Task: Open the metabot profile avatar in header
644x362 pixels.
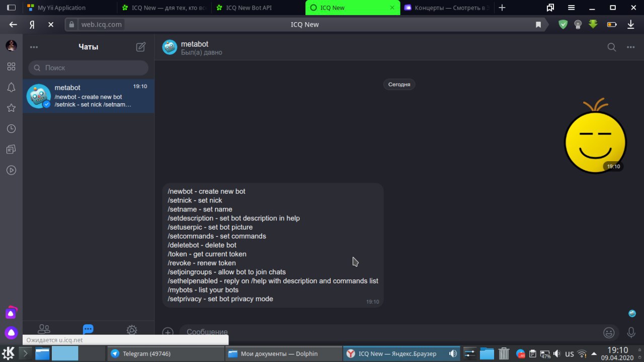Action: tap(170, 47)
